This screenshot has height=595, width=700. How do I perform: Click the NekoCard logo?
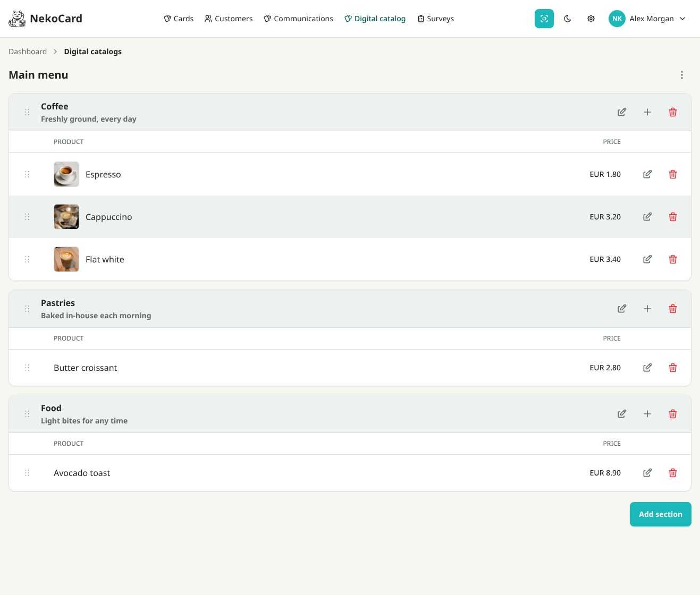click(45, 19)
